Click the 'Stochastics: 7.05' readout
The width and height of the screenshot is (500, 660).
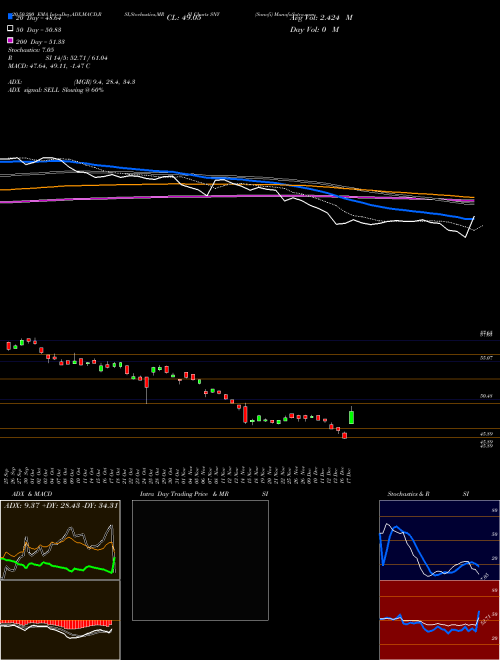(31, 50)
